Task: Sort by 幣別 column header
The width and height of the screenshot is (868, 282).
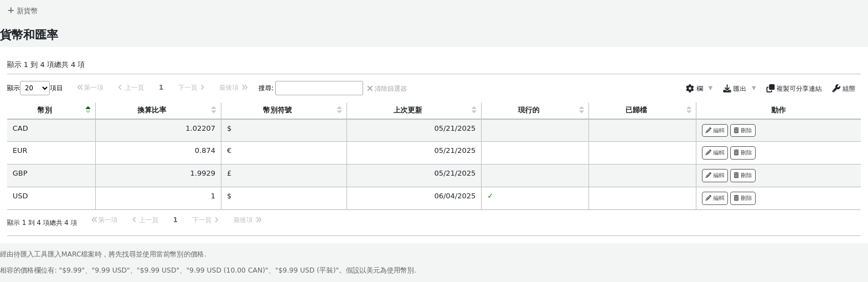Action: [51, 110]
